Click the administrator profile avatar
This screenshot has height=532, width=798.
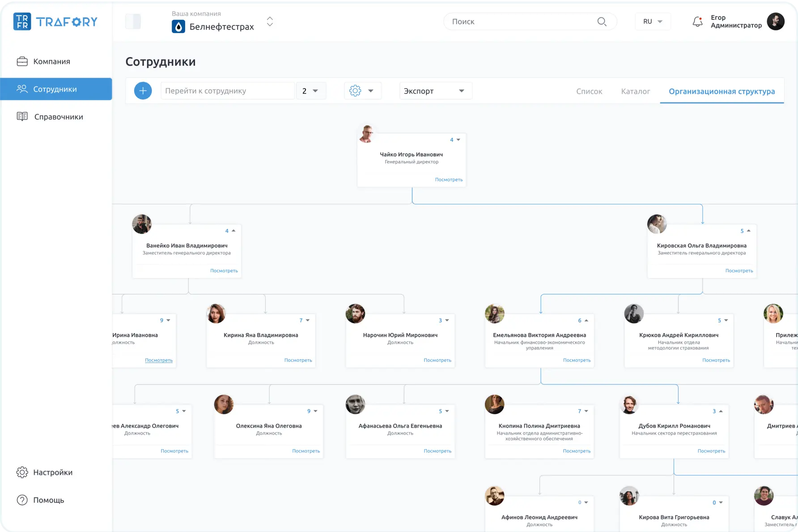(x=776, y=21)
